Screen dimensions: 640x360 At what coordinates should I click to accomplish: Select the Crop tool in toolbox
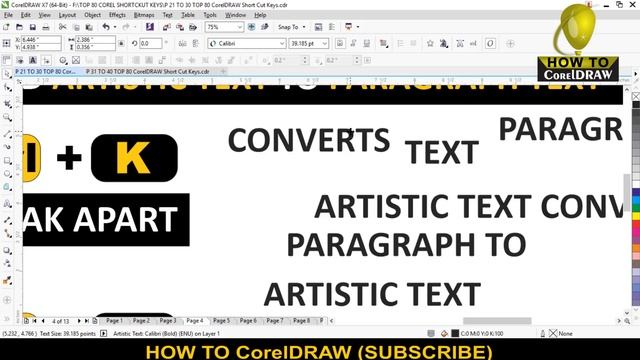(x=7, y=103)
